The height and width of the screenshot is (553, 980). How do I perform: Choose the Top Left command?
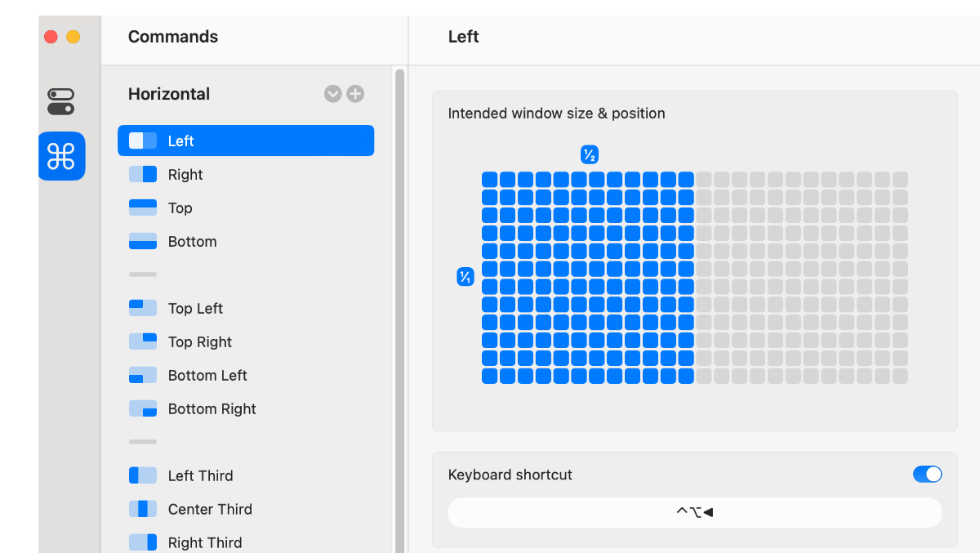(195, 309)
